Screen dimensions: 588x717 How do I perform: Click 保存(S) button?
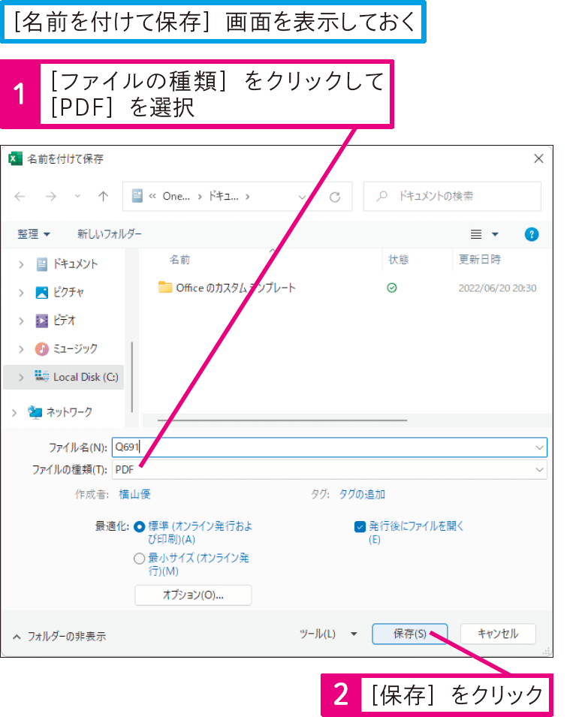pos(410,634)
